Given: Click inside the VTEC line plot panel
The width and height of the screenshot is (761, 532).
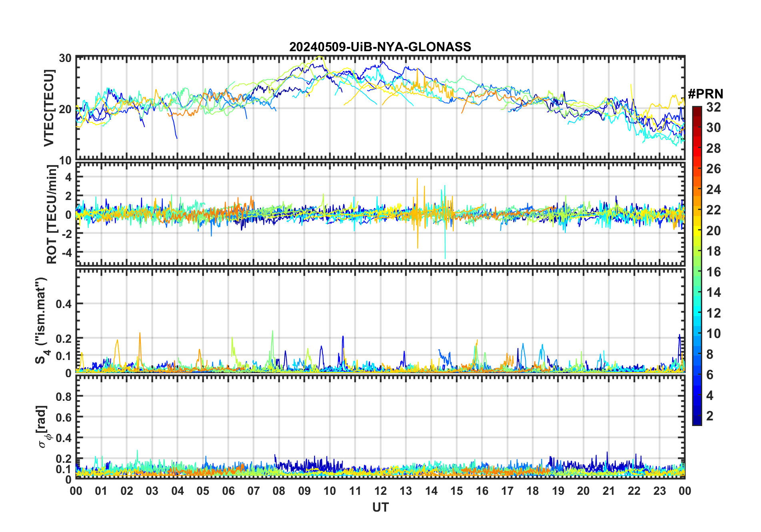Looking at the screenshot, I should pyautogui.click(x=380, y=108).
